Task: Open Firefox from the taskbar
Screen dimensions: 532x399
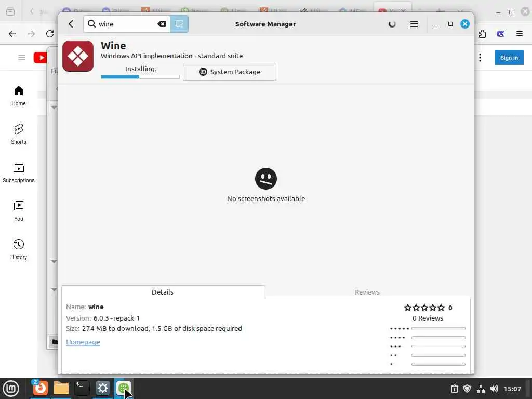Action: click(40, 388)
